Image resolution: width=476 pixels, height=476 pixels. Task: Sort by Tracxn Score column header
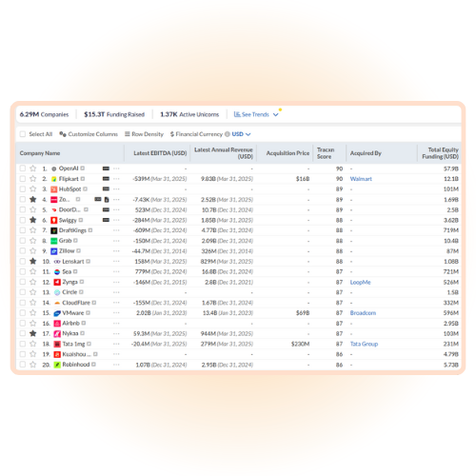(326, 153)
